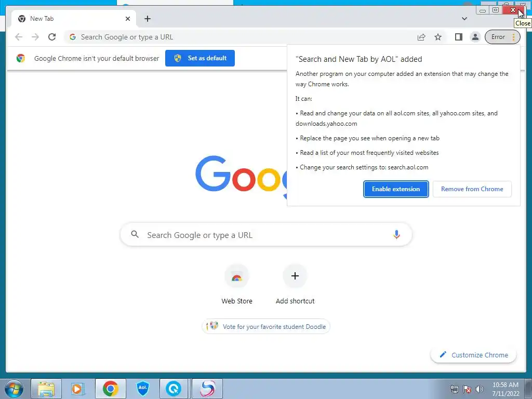Screen dimensions: 532x399
Task: Open the taskbar clock showing 10:58 AM
Action: pyautogui.click(x=506, y=389)
